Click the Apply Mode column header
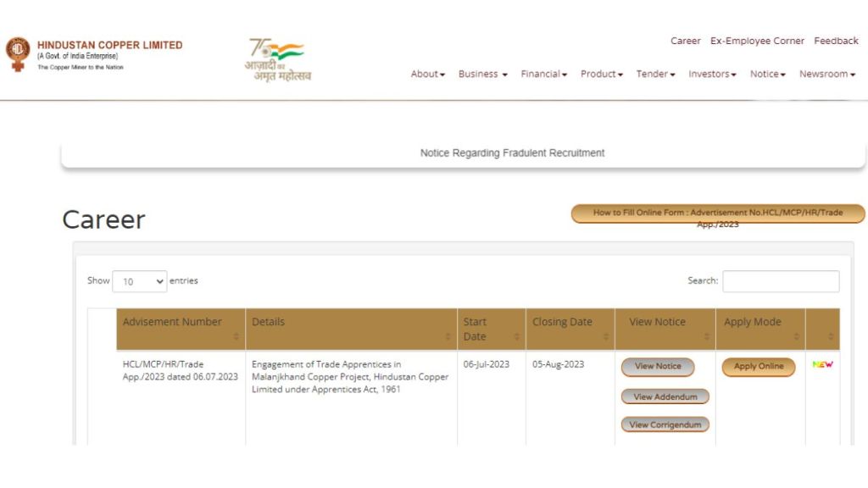Screen dimensions: 868x488 (x=760, y=330)
